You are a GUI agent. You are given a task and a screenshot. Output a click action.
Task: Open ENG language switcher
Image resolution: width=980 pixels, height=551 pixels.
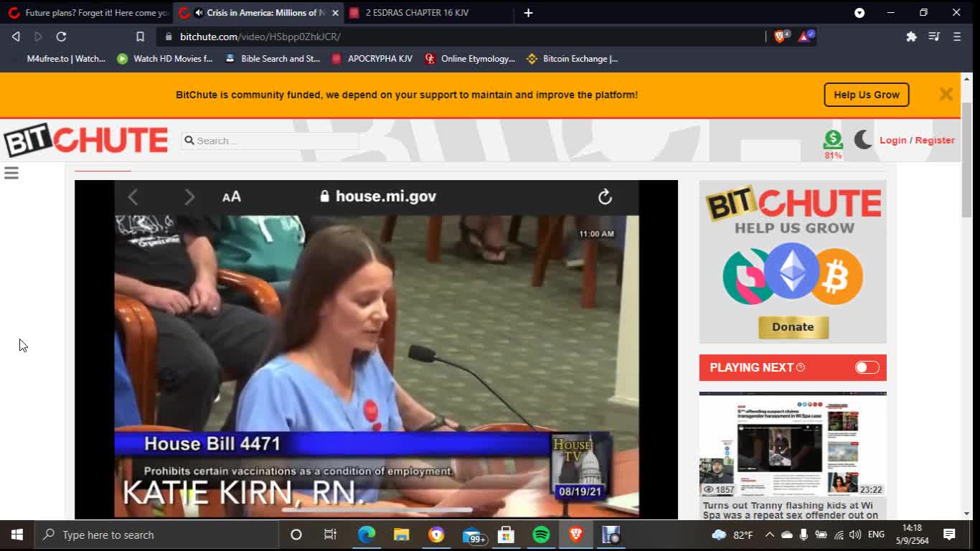coord(876,535)
